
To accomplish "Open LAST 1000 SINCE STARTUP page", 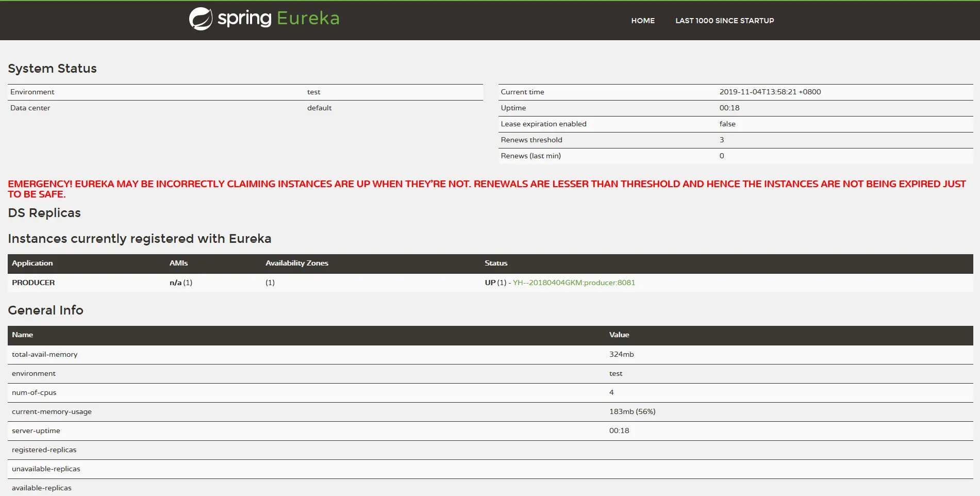I will (725, 21).
